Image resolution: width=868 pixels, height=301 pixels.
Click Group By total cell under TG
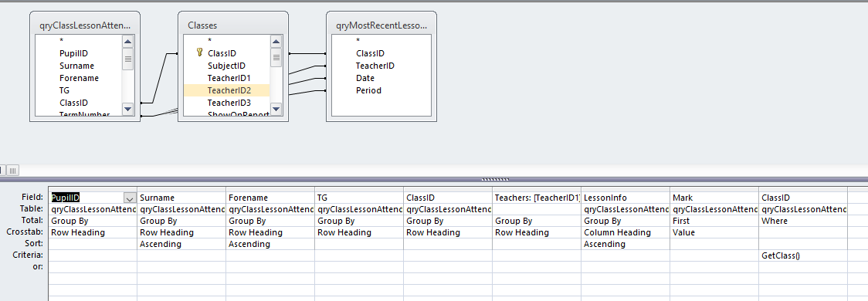(x=359, y=221)
